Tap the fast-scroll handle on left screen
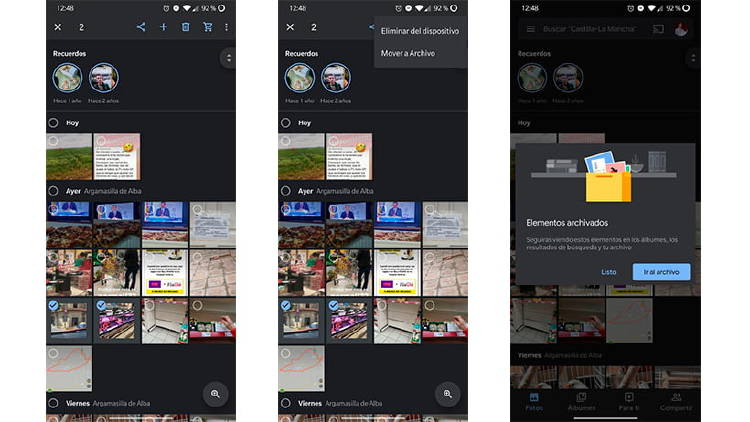The width and height of the screenshot is (750, 422). pos(229,58)
